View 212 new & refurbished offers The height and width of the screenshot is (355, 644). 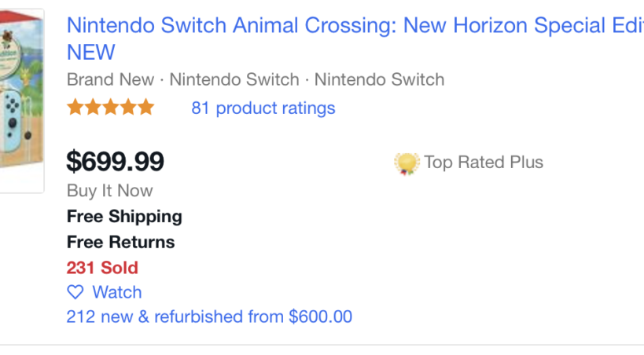pyautogui.click(x=177, y=317)
